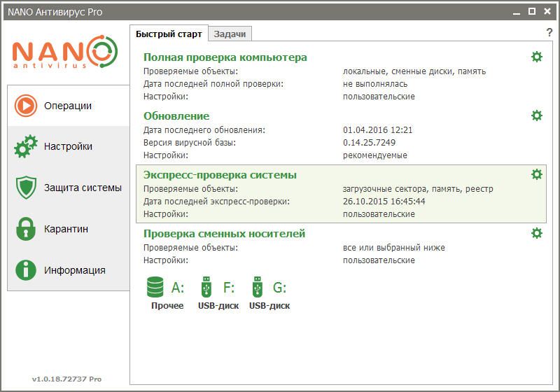560x392 pixels.
Task: Select the Быстрый старт tab
Action: point(169,34)
